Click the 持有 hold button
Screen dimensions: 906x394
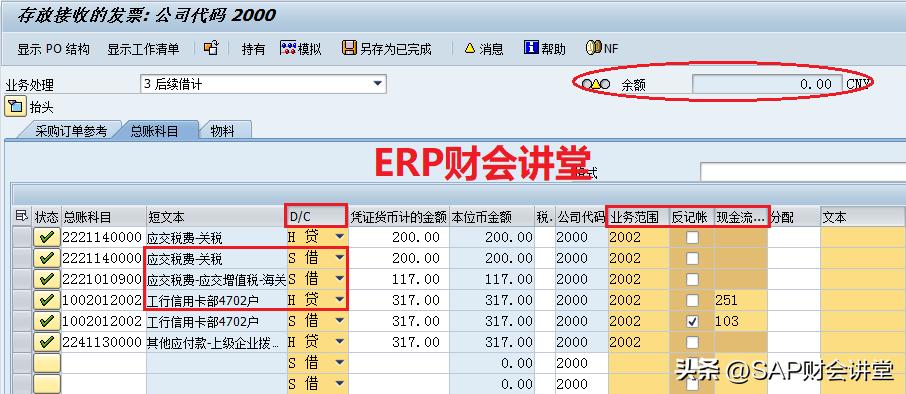(x=253, y=49)
